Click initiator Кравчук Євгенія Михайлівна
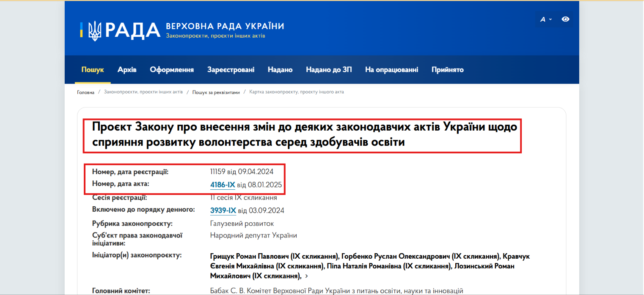 tap(370, 262)
